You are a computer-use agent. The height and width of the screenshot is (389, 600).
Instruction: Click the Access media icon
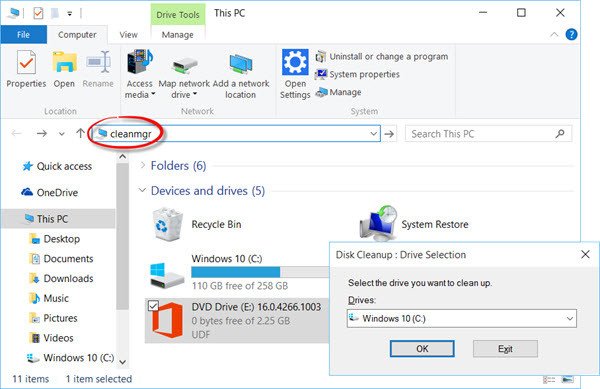point(139,62)
